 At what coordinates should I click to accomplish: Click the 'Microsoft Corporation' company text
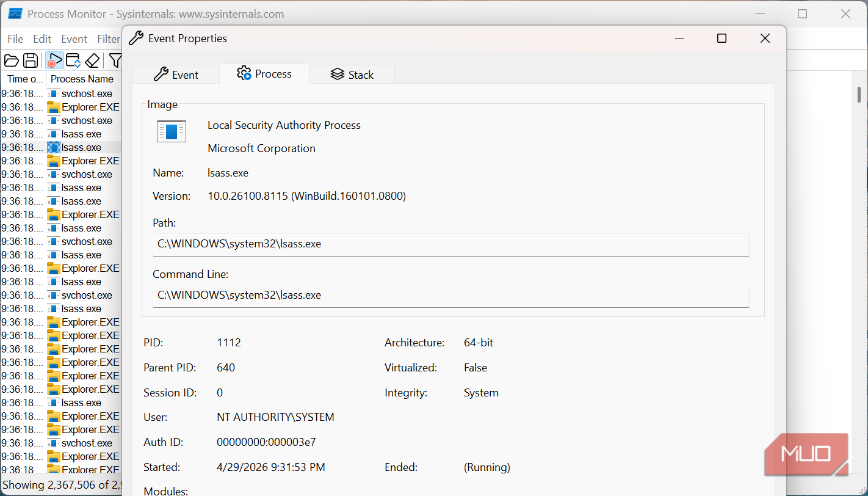[261, 148]
